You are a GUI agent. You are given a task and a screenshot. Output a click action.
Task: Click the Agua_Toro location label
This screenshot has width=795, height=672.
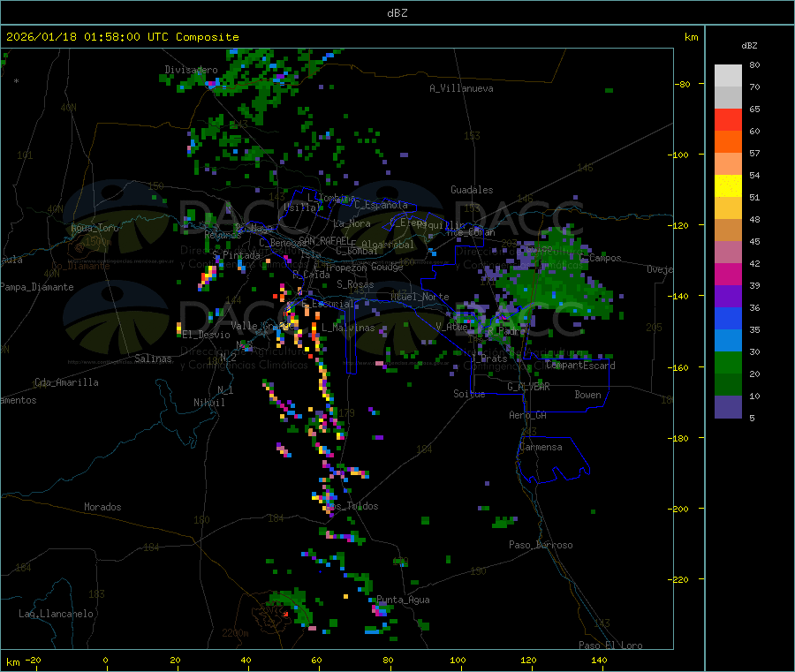coord(95,228)
